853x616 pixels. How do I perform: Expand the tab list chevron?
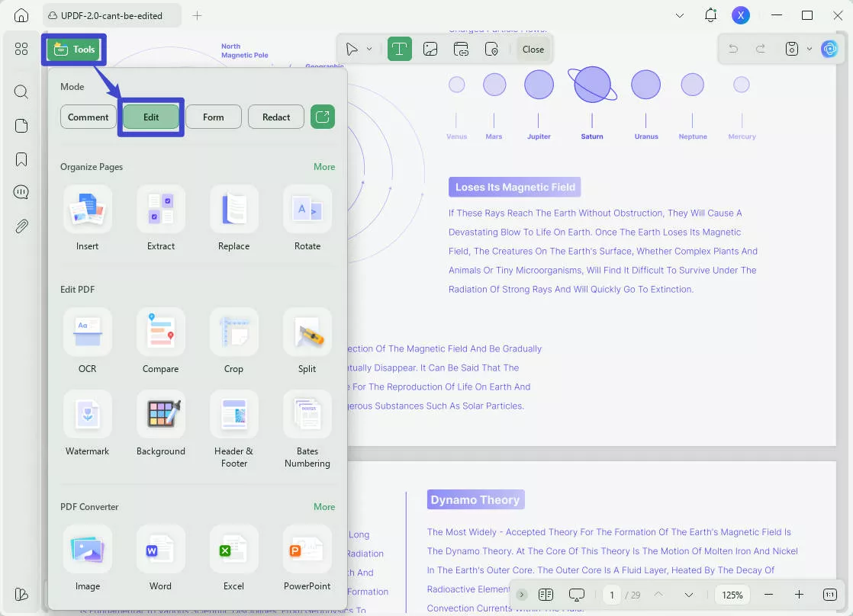(x=680, y=16)
